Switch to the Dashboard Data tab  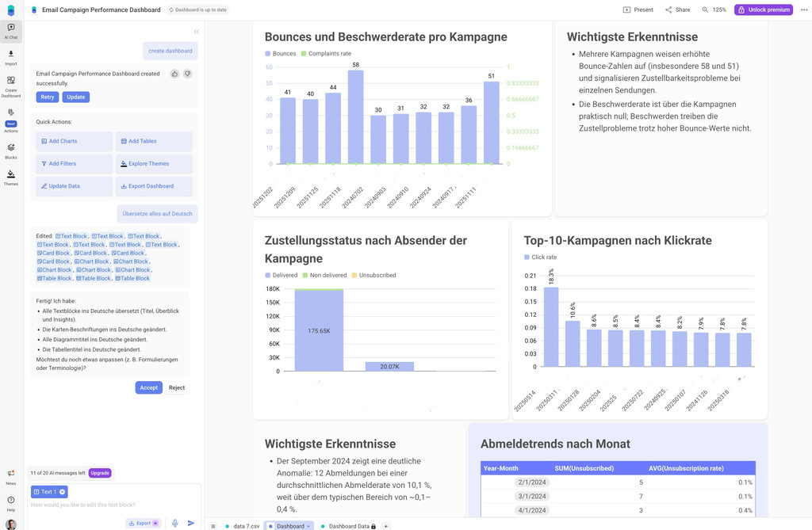[x=348, y=526]
